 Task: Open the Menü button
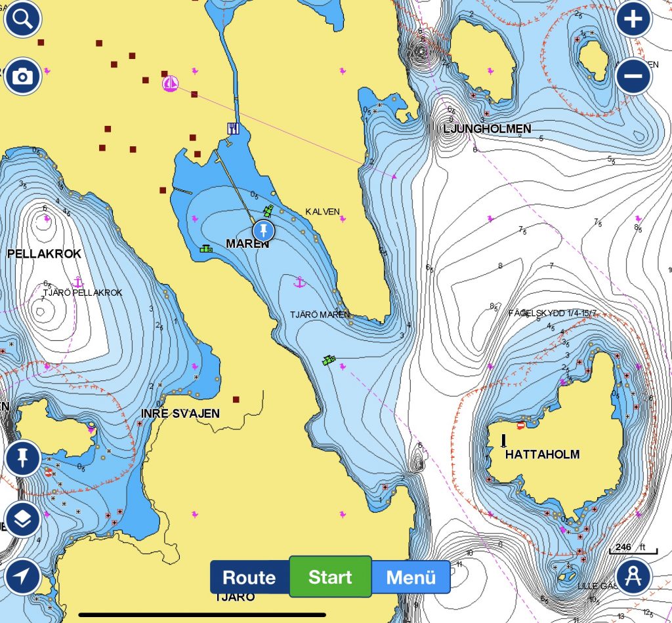coord(411,577)
